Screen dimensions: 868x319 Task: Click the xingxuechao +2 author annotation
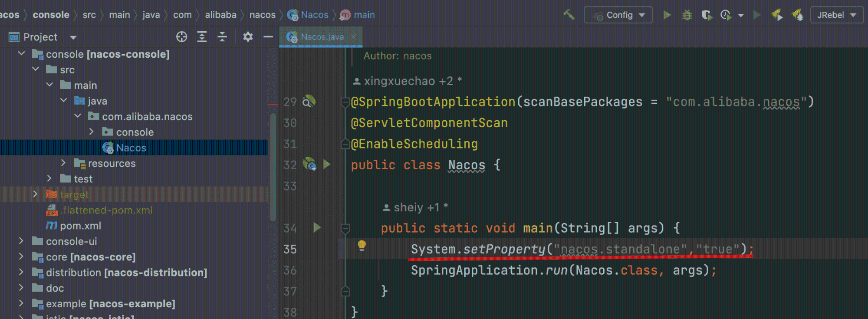407,81
